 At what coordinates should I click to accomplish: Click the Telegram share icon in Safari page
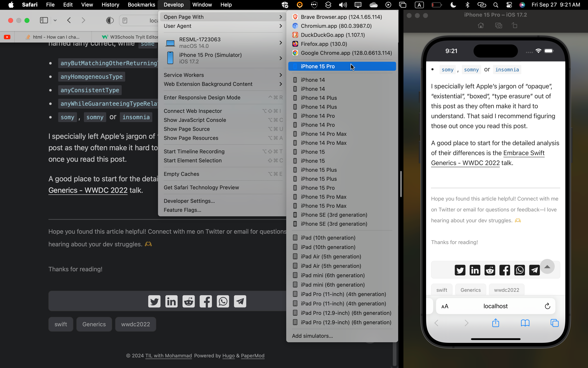[240, 301]
